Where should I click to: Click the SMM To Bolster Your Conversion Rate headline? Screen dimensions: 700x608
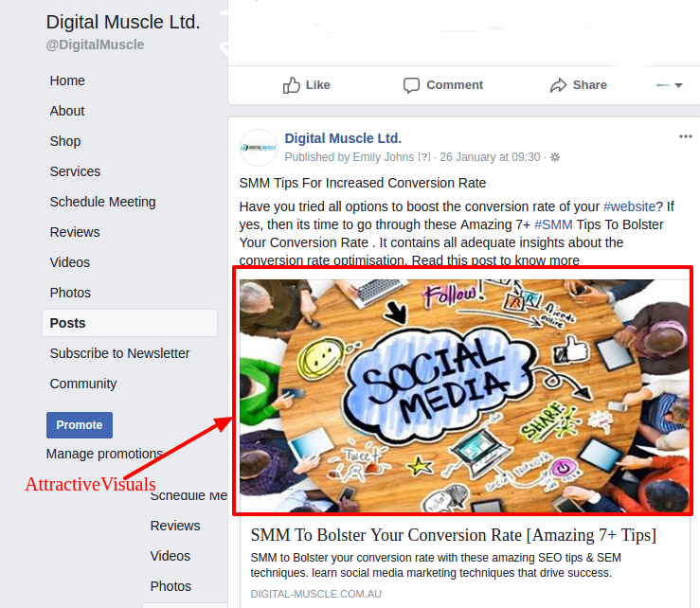tap(453, 535)
